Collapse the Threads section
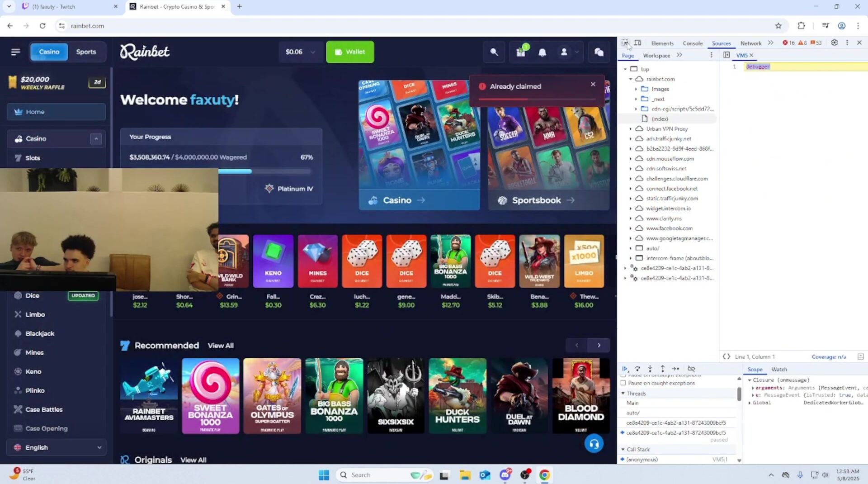This screenshot has height=484, width=868. click(623, 394)
